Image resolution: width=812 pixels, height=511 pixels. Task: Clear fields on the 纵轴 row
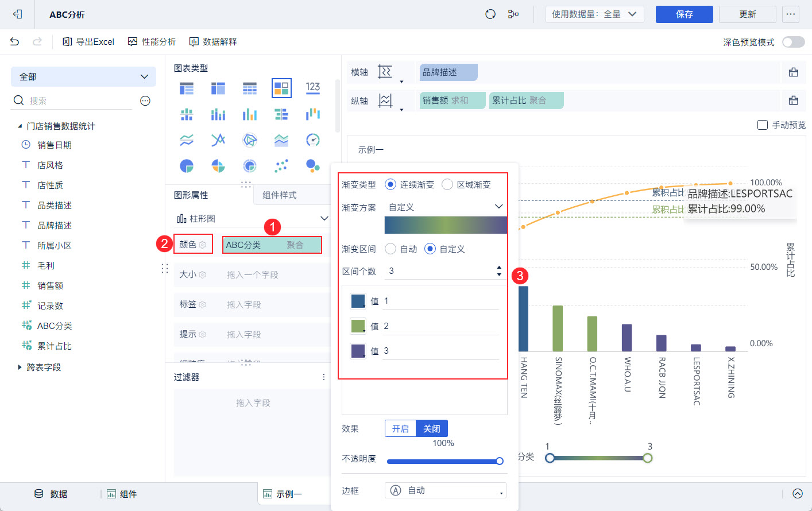pos(794,100)
